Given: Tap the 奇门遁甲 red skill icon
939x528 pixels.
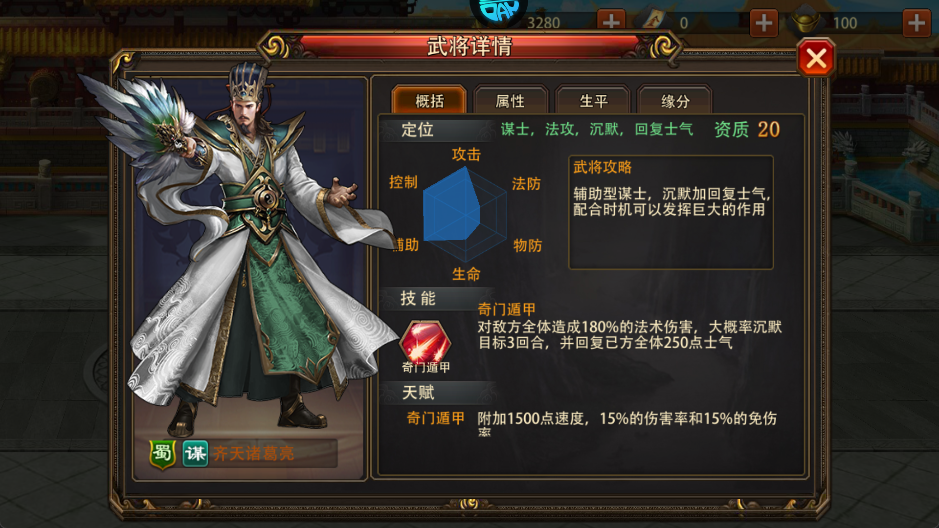Looking at the screenshot, I should point(425,341).
